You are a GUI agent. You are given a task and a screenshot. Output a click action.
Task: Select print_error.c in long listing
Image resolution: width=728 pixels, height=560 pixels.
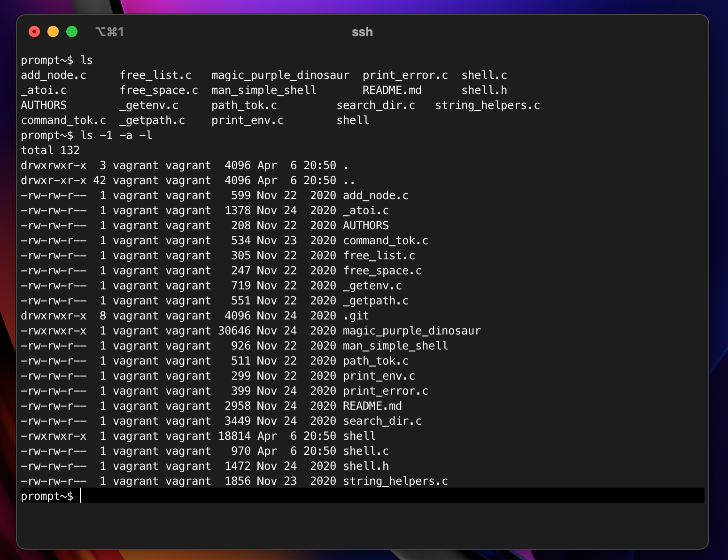[x=386, y=391]
